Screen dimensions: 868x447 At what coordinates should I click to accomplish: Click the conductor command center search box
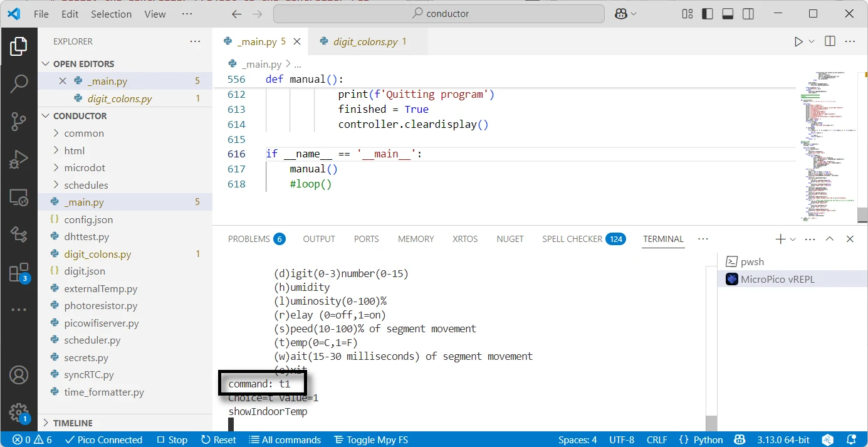tap(439, 14)
